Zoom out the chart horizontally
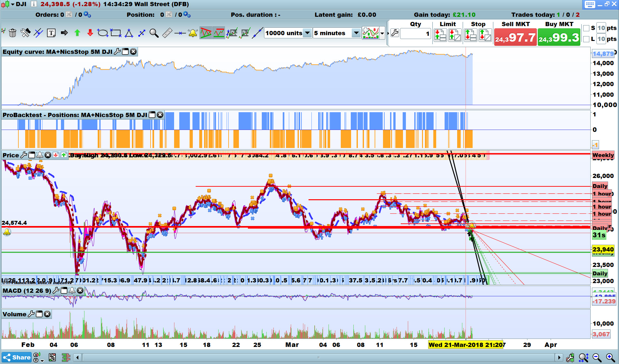Image resolution: width=619 pixels, height=364 pixels. click(x=597, y=357)
